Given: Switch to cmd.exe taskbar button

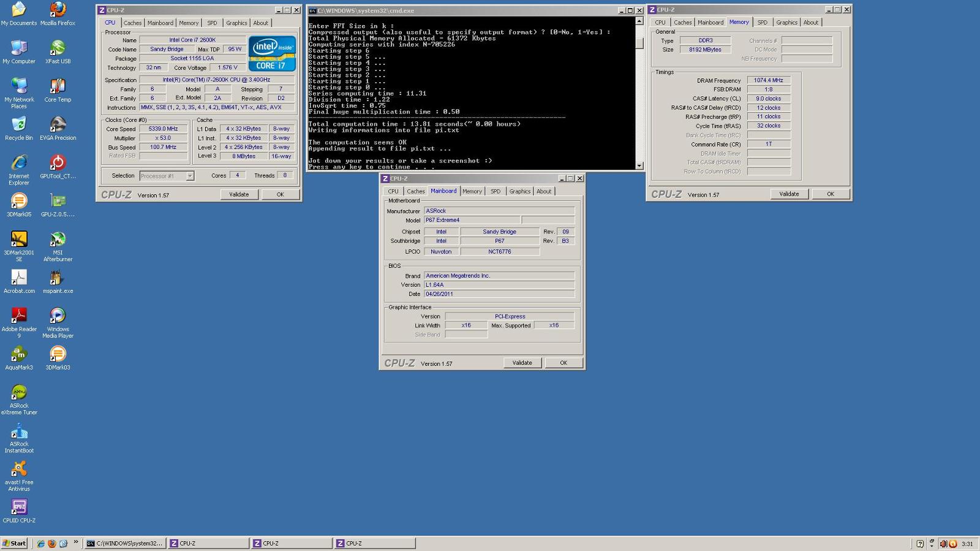Looking at the screenshot, I should (x=124, y=544).
